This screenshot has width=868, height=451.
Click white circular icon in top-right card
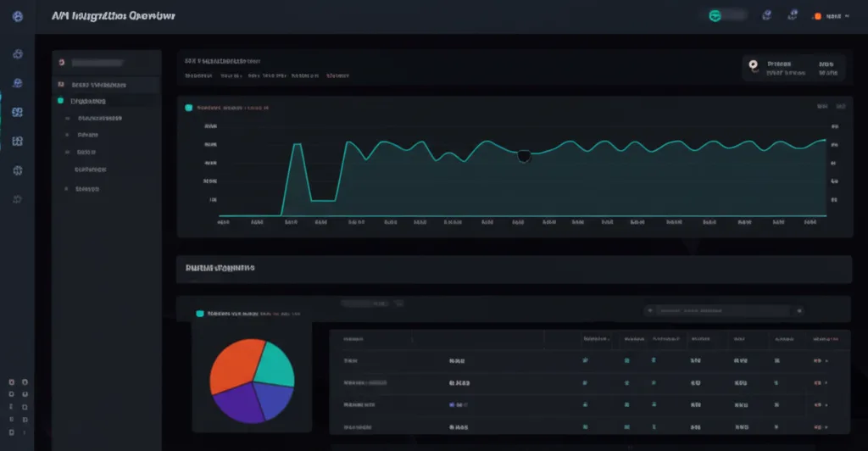(x=754, y=66)
